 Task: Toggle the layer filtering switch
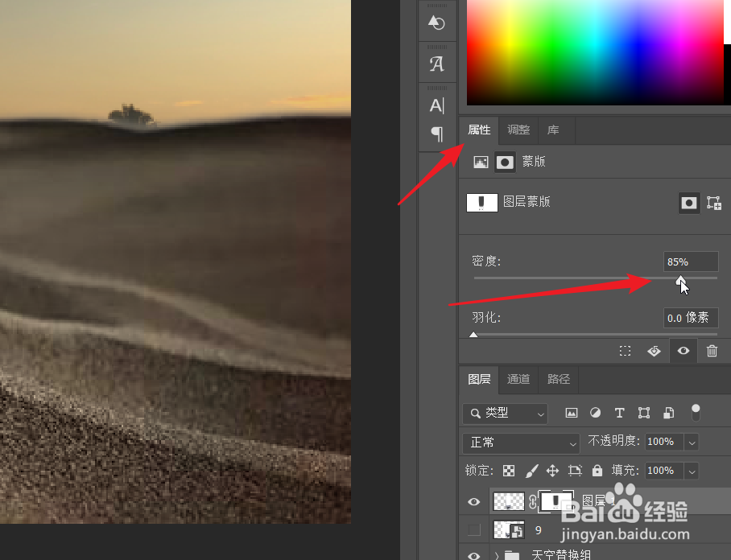[x=696, y=412]
